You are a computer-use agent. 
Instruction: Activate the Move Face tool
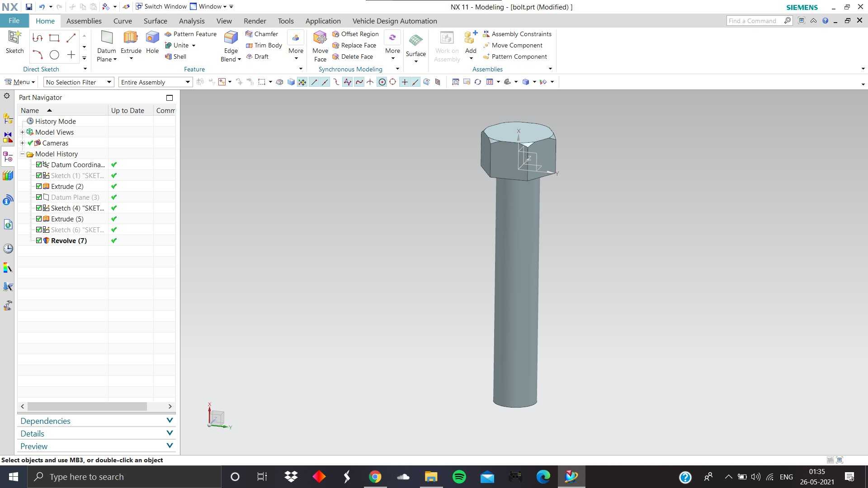click(x=320, y=46)
